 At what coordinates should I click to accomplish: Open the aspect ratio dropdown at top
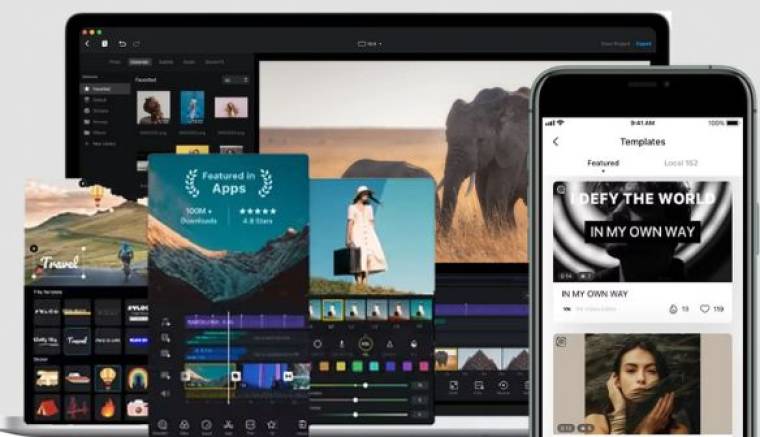coord(370,44)
